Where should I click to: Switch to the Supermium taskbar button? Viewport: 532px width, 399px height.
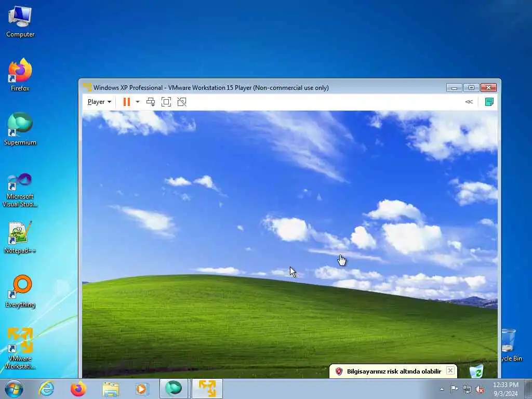click(174, 389)
